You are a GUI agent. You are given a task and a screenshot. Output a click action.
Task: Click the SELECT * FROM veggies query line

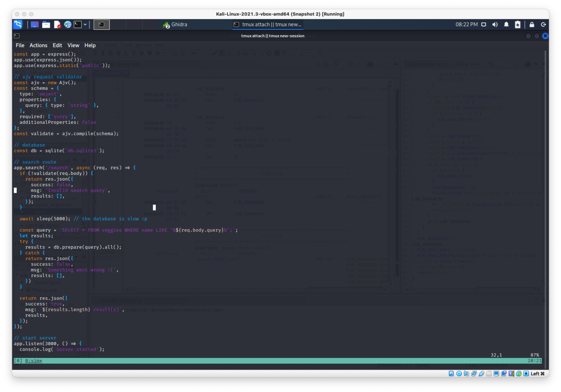click(128, 230)
